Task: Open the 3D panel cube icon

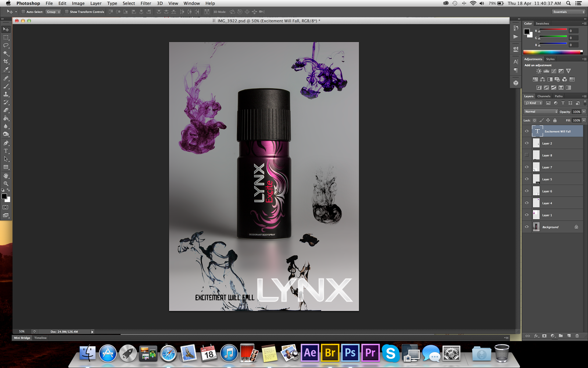Action: point(516,83)
